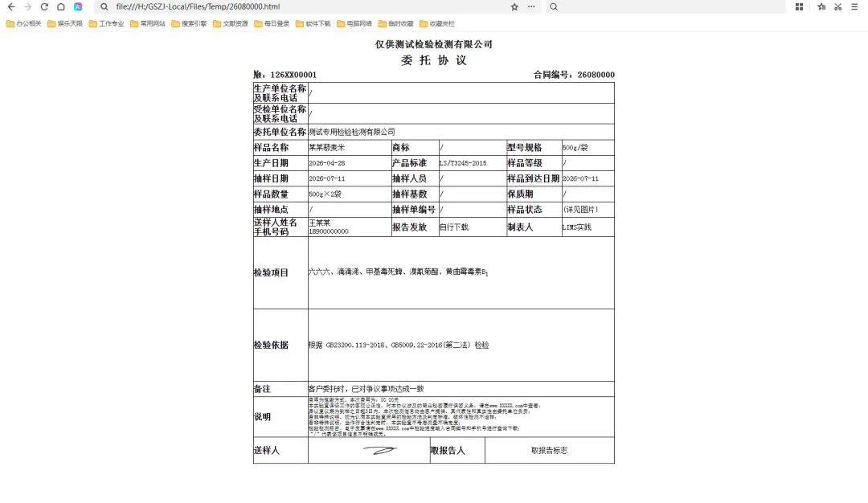Open the 文献资源 bookmark folder
Screen dimensions: 868x503
point(231,24)
